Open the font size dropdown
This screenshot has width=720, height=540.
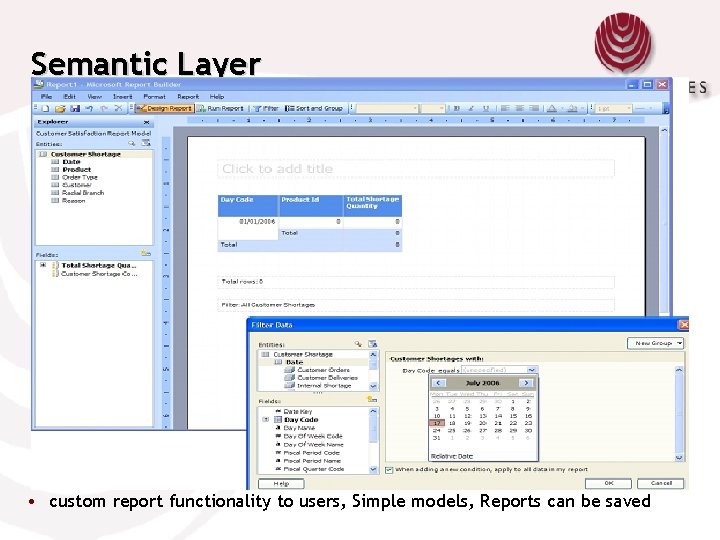tap(442, 109)
